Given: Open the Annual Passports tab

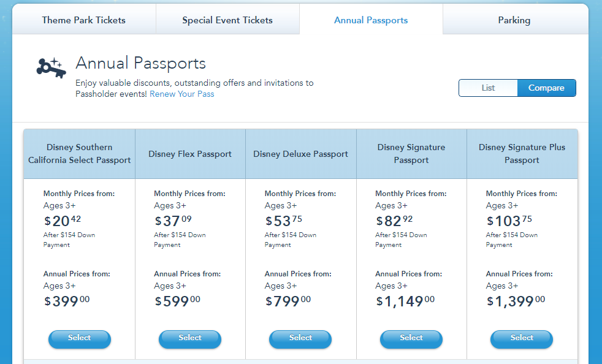Looking at the screenshot, I should [x=371, y=20].
